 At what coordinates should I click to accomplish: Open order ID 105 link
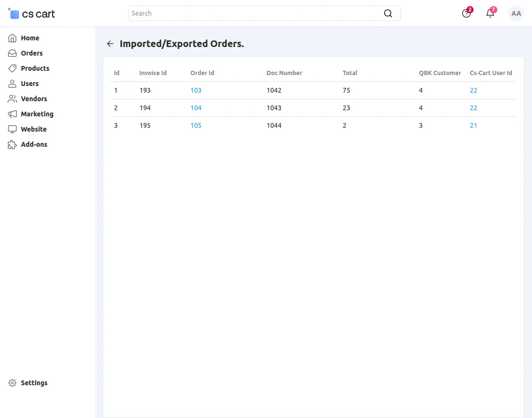point(196,125)
